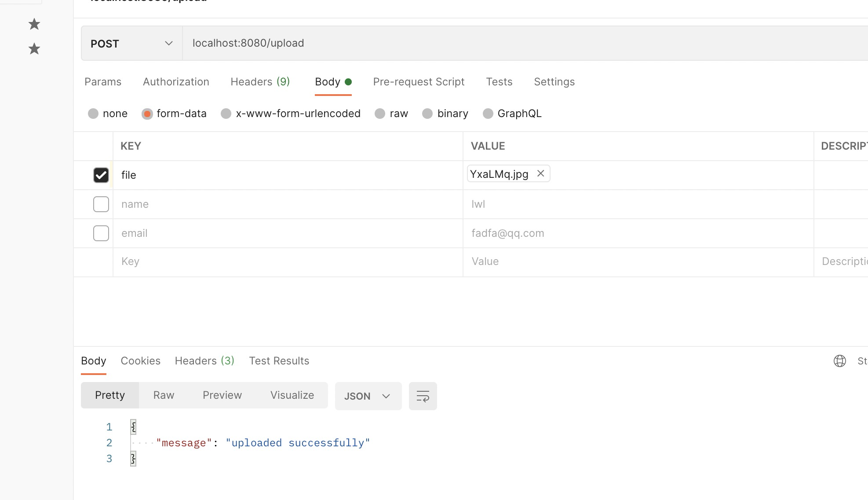Open the POST method dropdown
The image size is (868, 500).
coord(131,43)
